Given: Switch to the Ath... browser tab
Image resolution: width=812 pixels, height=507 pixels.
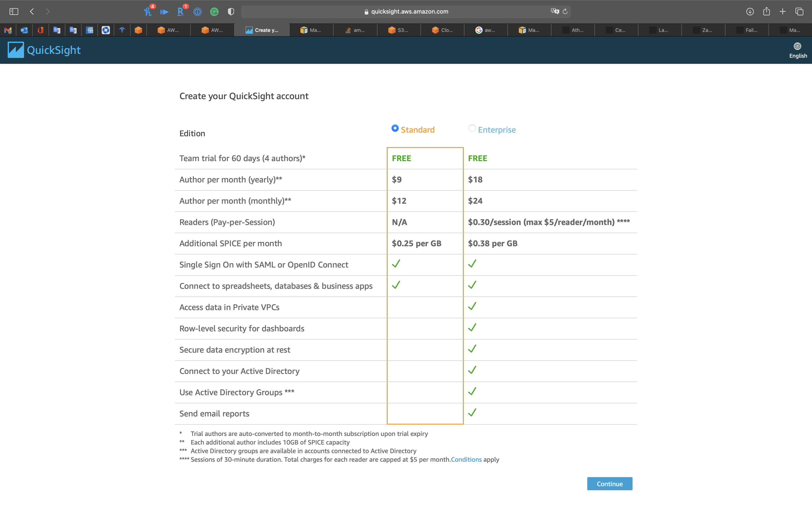Looking at the screenshot, I should click(573, 30).
